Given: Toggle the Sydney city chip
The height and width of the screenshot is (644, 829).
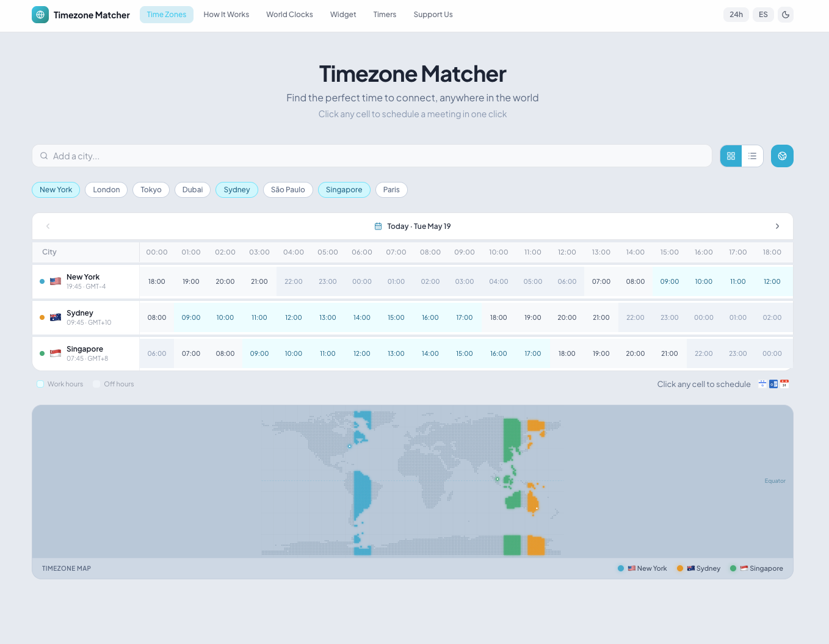Looking at the screenshot, I should point(237,190).
